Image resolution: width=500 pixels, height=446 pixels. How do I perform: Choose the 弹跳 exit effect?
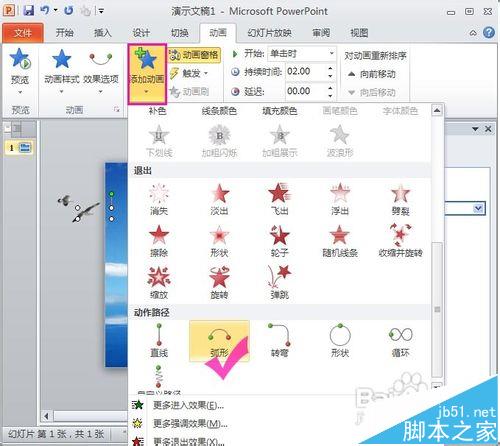(x=279, y=283)
